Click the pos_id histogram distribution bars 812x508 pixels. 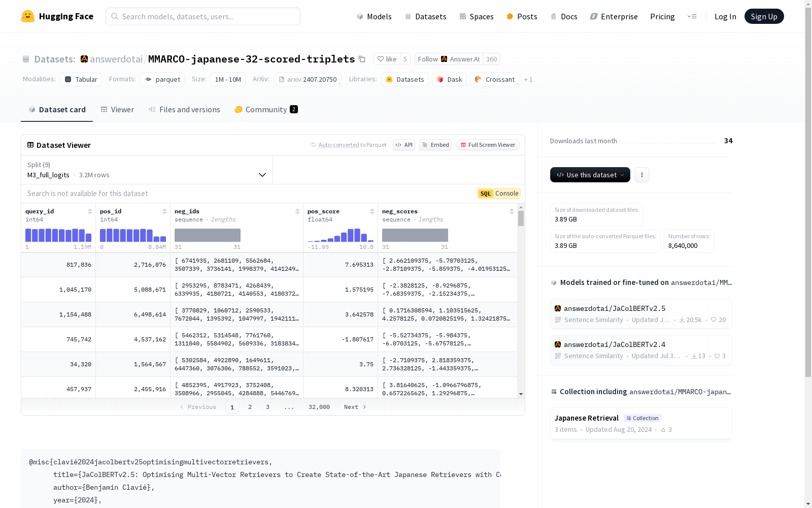133,235
